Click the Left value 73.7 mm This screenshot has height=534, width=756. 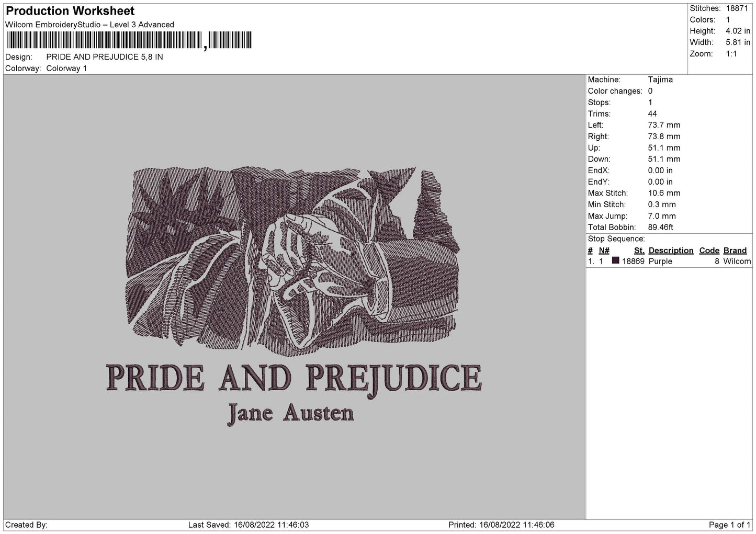pyautogui.click(x=664, y=125)
